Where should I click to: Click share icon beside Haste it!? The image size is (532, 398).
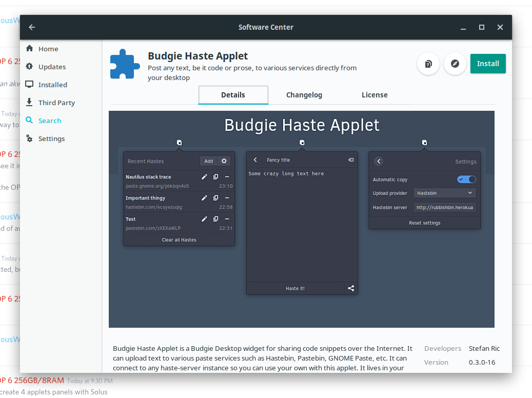[351, 288]
